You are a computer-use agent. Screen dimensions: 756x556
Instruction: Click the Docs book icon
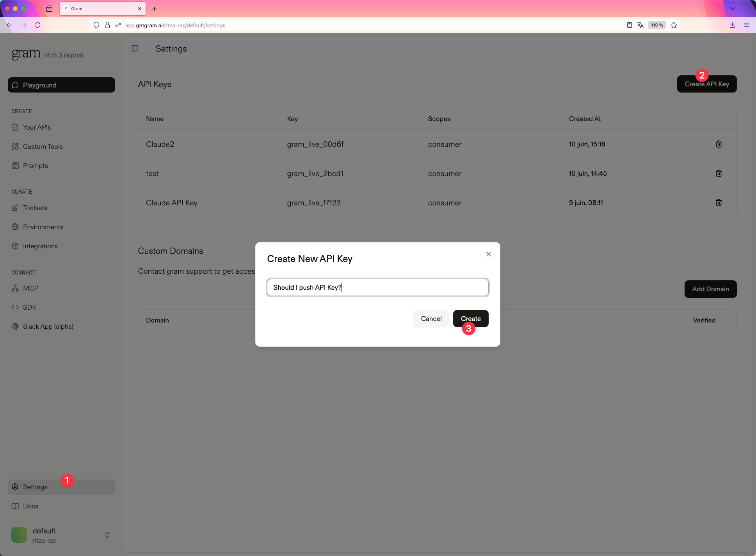click(15, 506)
